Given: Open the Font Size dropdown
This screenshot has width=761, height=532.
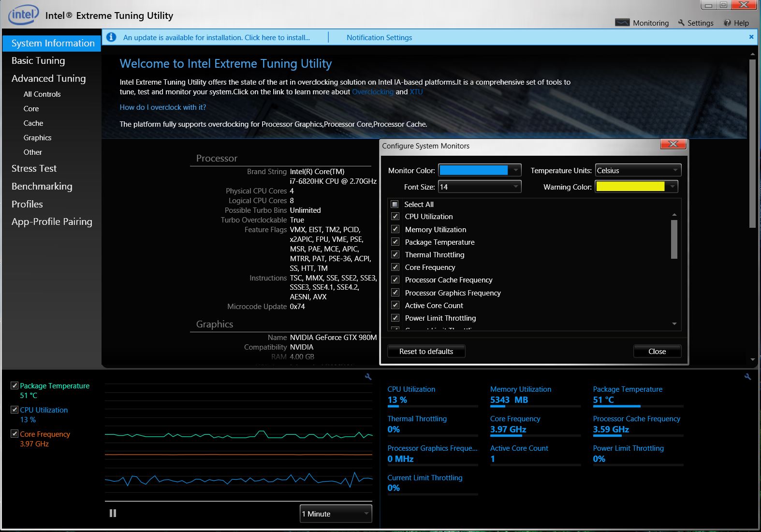Looking at the screenshot, I should [480, 187].
